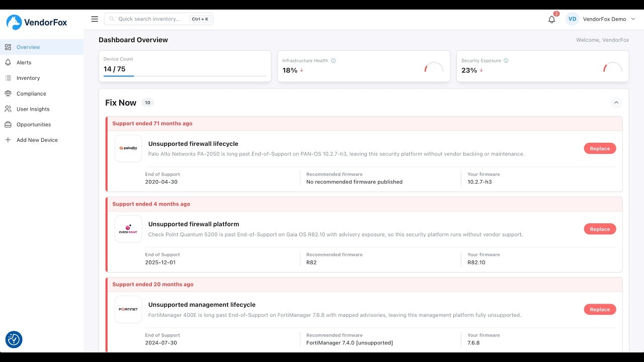This screenshot has width=644, height=362.
Task: Select Add New Device
Action: (42, 140)
